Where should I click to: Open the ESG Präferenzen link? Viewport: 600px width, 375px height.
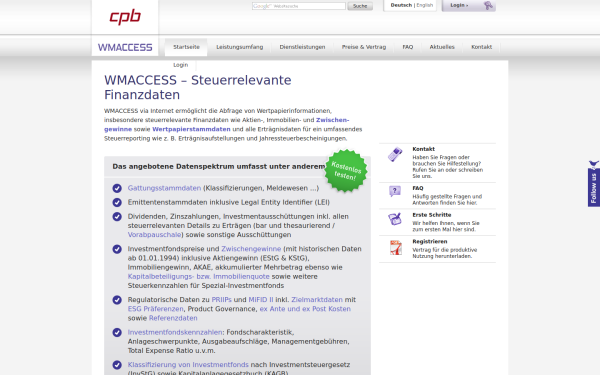click(156, 309)
